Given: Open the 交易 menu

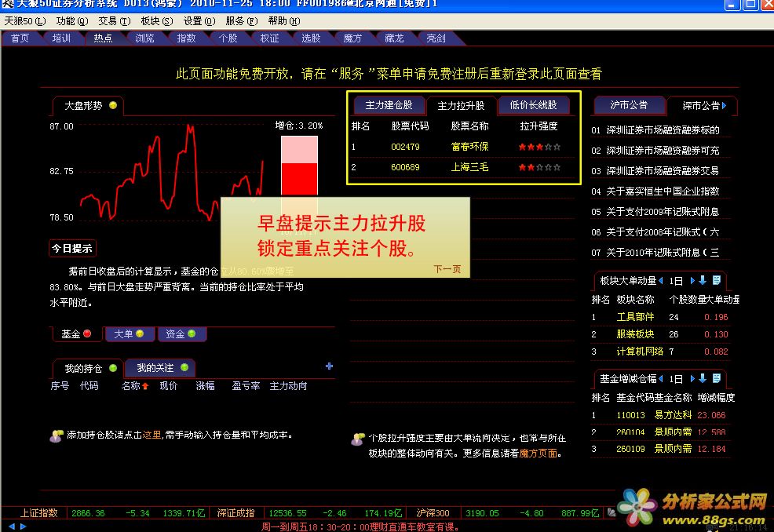Looking at the screenshot, I should click(114, 21).
